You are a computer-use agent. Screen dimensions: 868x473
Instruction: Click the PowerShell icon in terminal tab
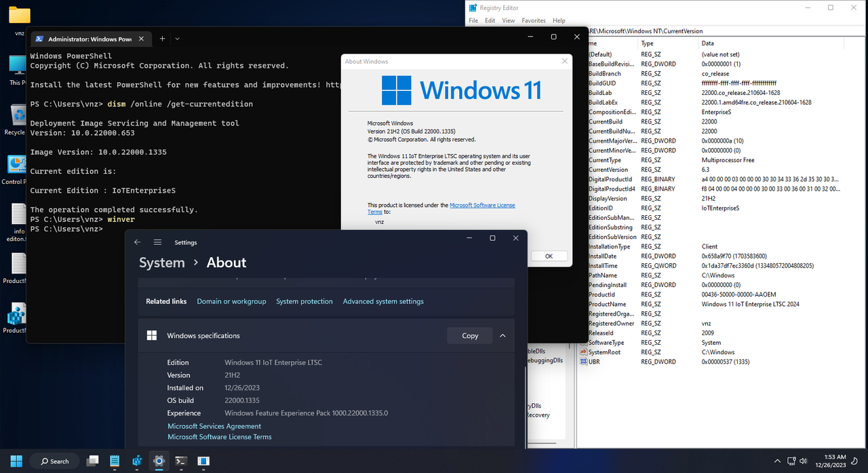point(40,39)
